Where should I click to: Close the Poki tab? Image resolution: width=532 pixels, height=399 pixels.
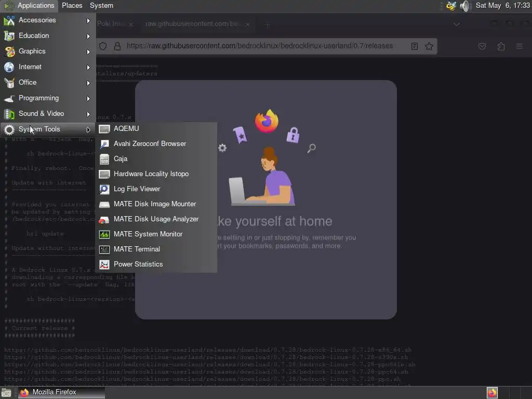click(x=130, y=24)
